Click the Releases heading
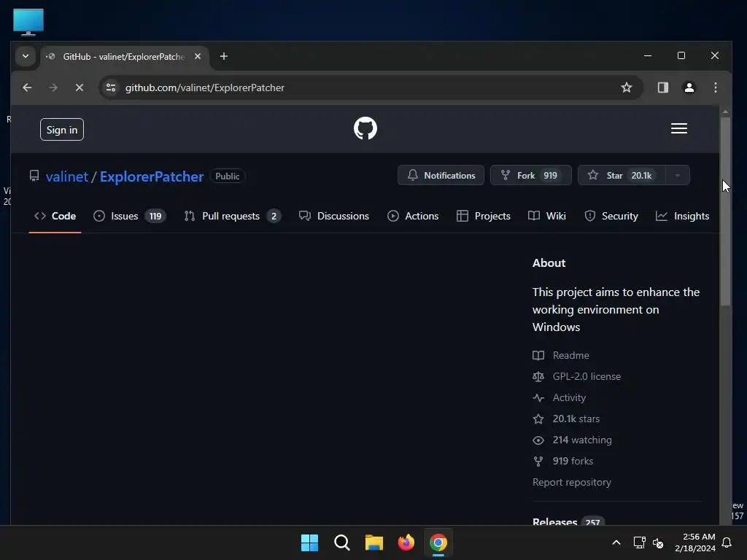 pos(554,522)
